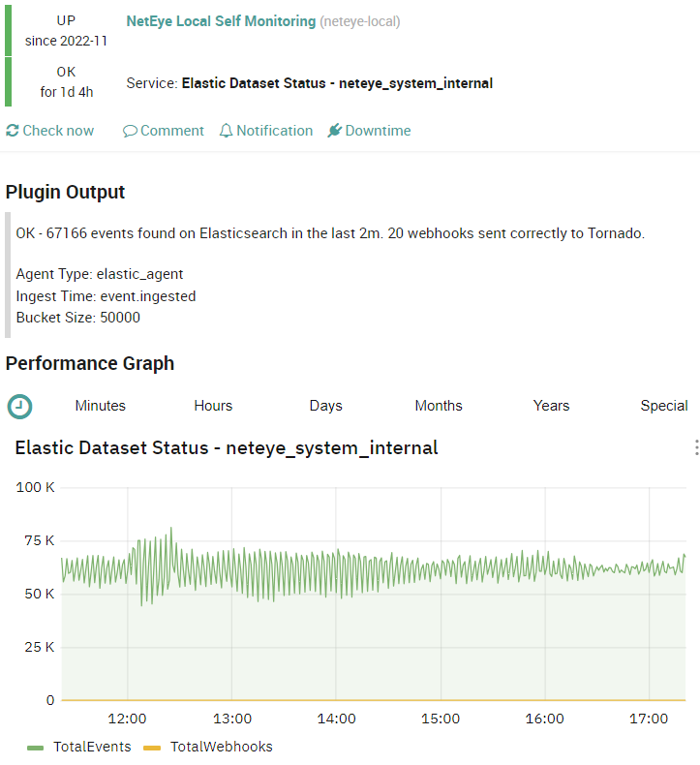Open the Elastic Dataset Status service link
700x765 pixels.
337,83
